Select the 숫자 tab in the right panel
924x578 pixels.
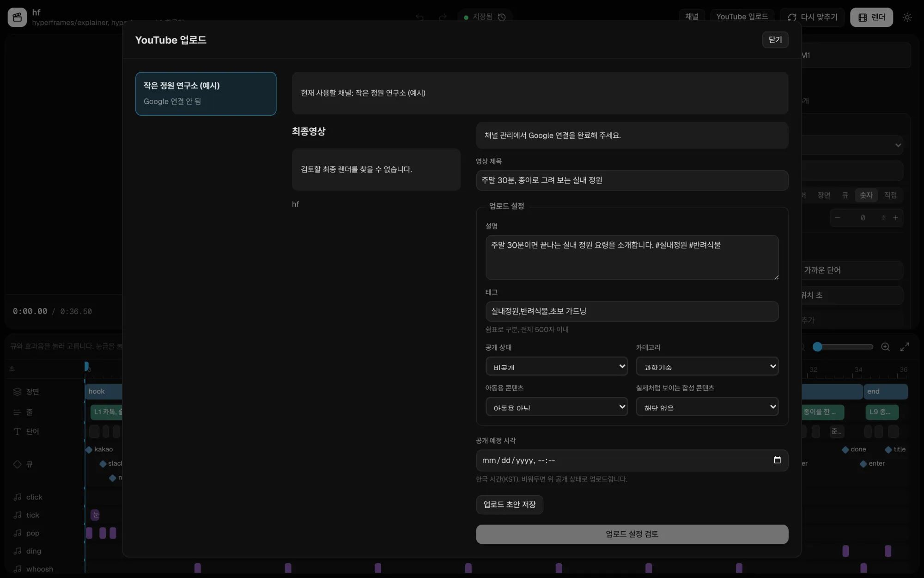click(866, 195)
